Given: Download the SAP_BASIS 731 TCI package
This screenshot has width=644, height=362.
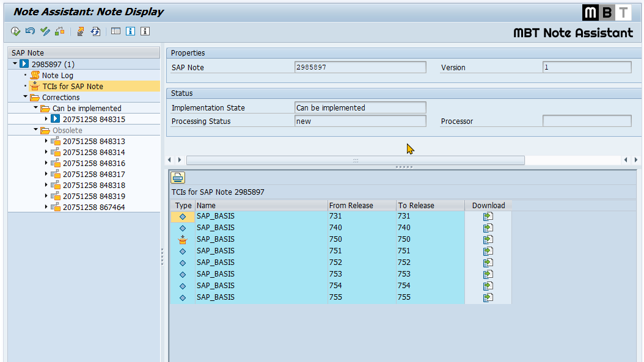Looking at the screenshot, I should click(488, 216).
